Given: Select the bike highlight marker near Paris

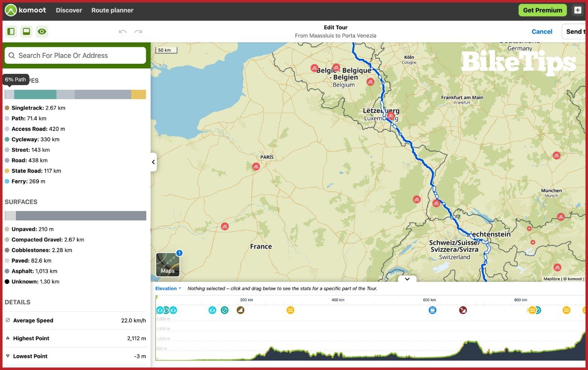Looking at the screenshot, I should click(x=256, y=167).
